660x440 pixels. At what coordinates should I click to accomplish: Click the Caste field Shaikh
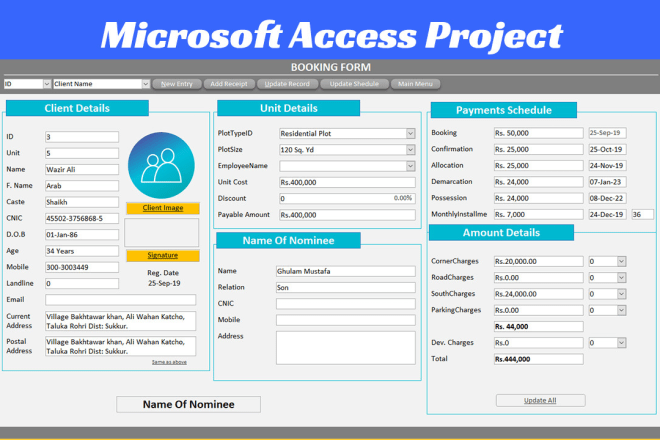pyautogui.click(x=82, y=202)
